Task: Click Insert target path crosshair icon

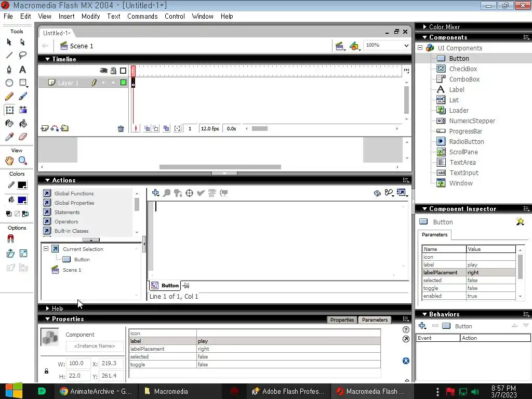Action: click(x=189, y=193)
